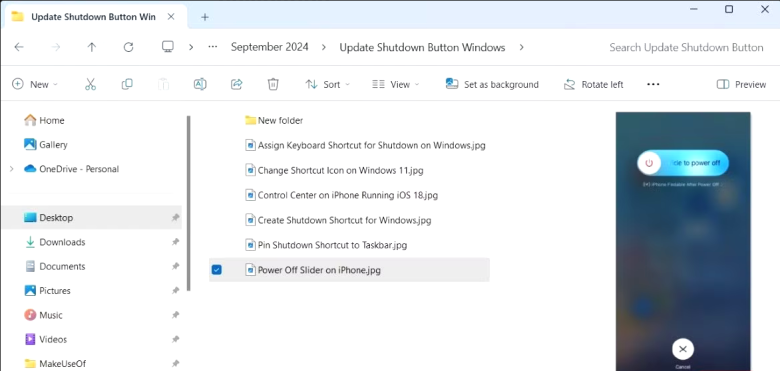Open the View dropdown menu
The height and width of the screenshot is (371, 780).
[395, 85]
